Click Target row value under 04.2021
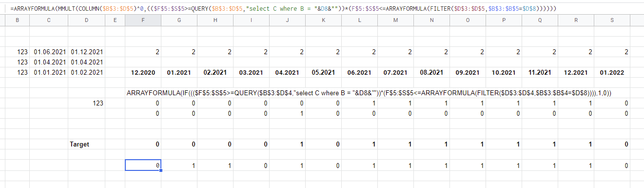Viewport: 644px width, 188px height. (x=288, y=145)
